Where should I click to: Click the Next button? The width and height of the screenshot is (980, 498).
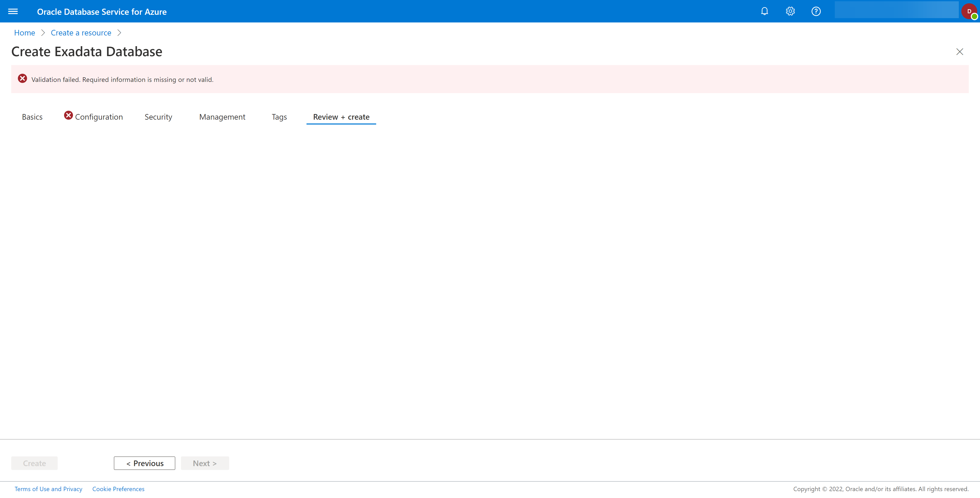coord(205,463)
